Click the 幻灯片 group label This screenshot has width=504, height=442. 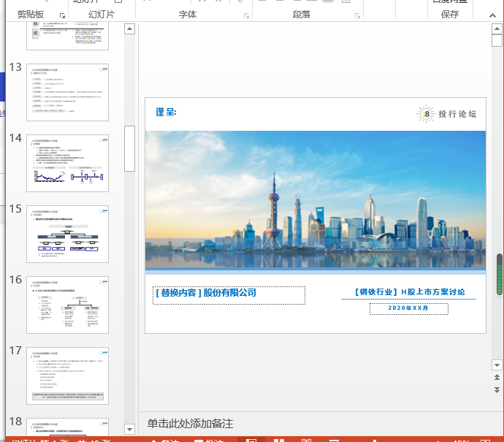pos(102,15)
